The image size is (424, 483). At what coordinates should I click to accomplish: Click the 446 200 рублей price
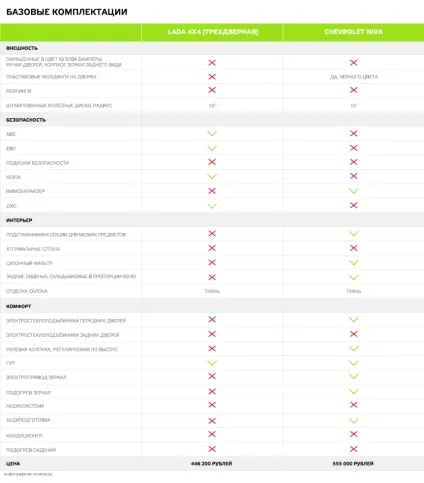212,464
